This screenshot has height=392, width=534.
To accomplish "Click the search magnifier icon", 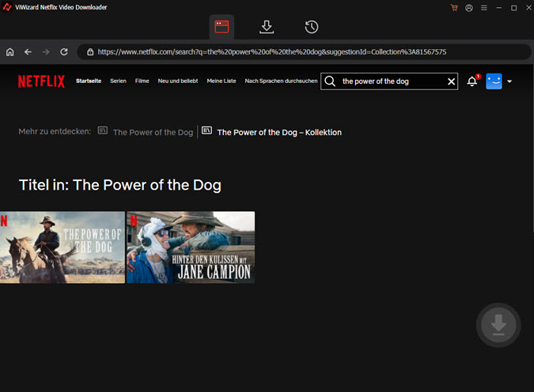I will (330, 81).
